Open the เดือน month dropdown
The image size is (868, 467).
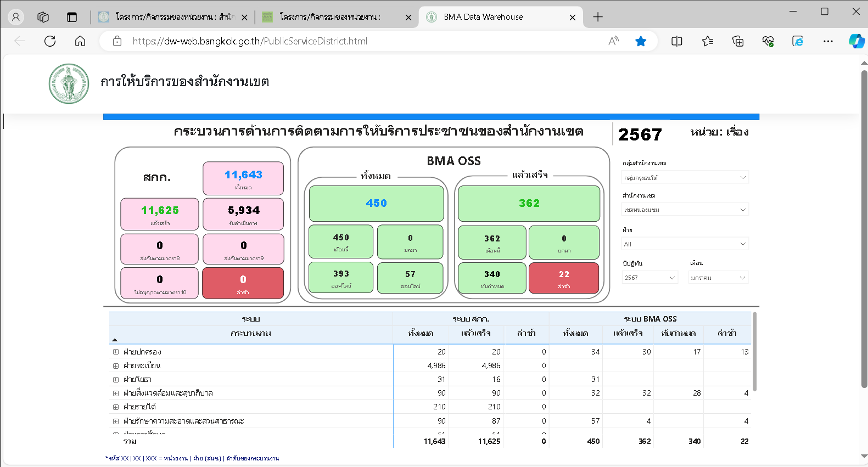coord(718,278)
